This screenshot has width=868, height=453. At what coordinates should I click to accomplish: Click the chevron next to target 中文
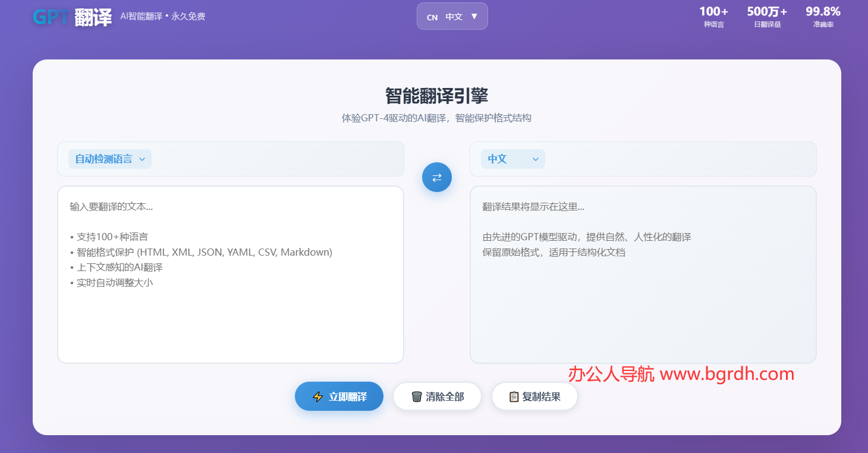(x=536, y=159)
